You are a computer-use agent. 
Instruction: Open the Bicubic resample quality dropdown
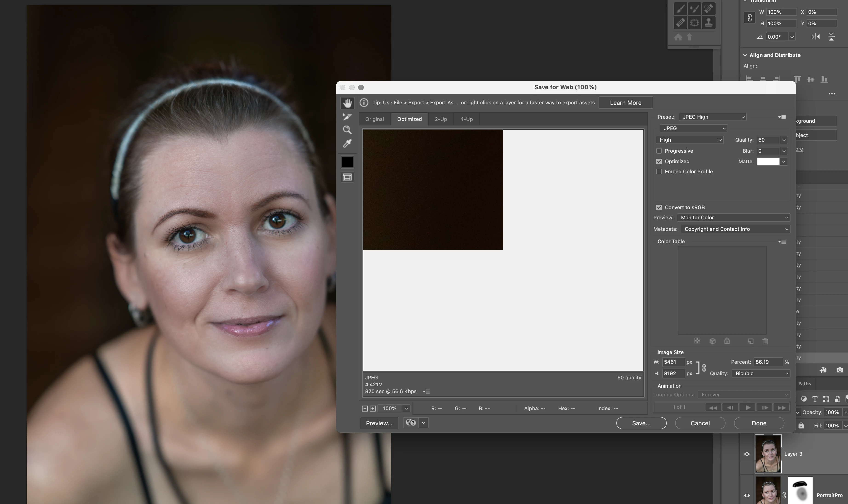[x=760, y=373]
